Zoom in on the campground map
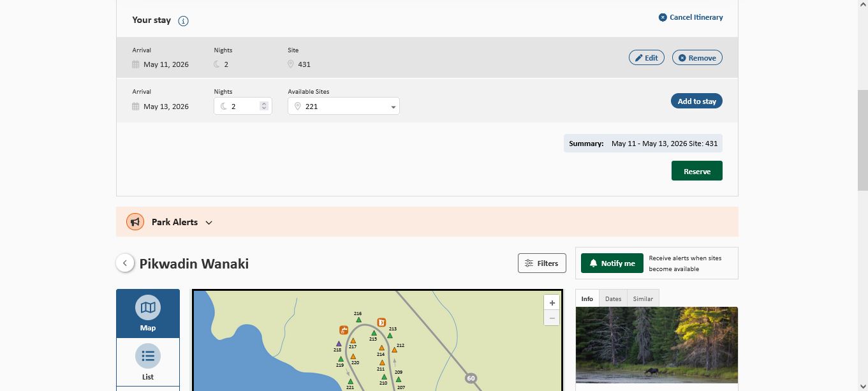Image resolution: width=868 pixels, height=391 pixels. [552, 303]
